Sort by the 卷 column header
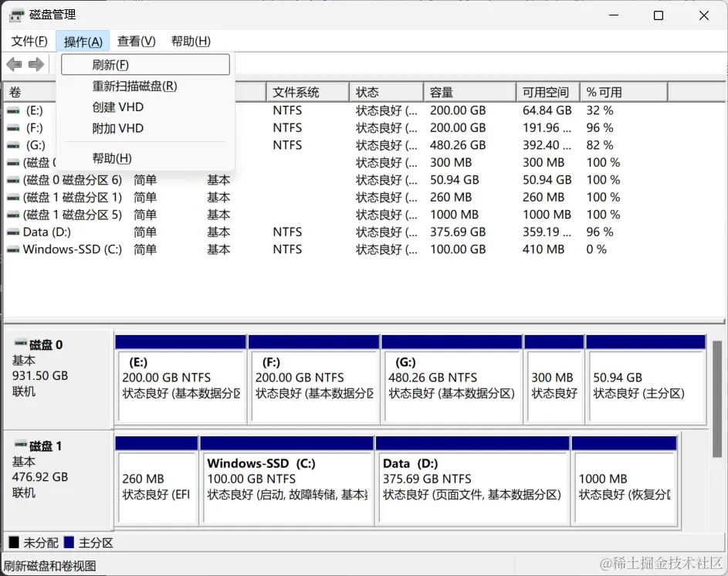The height and width of the screenshot is (576, 728). (29, 92)
